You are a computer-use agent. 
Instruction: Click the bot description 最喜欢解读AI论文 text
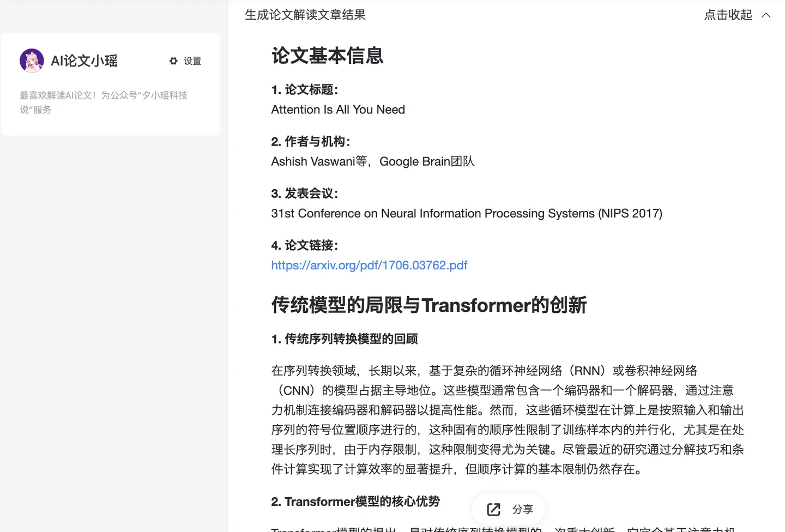click(104, 102)
